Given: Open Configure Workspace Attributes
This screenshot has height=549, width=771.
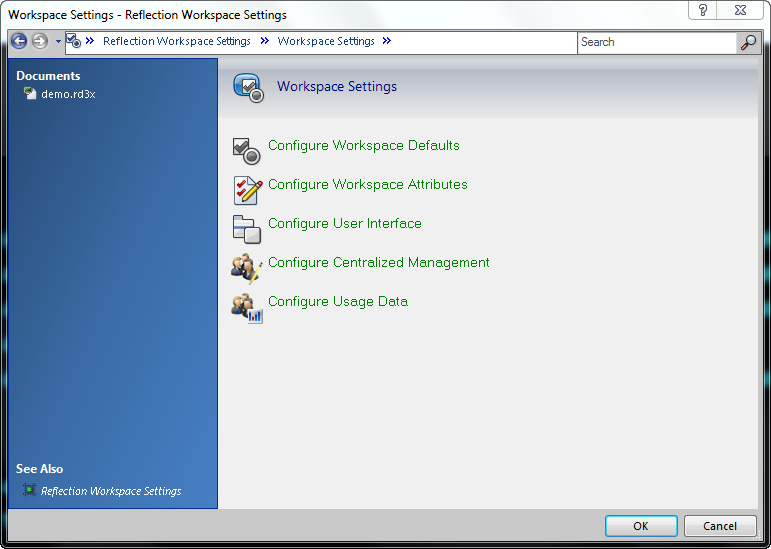Looking at the screenshot, I should tap(368, 184).
